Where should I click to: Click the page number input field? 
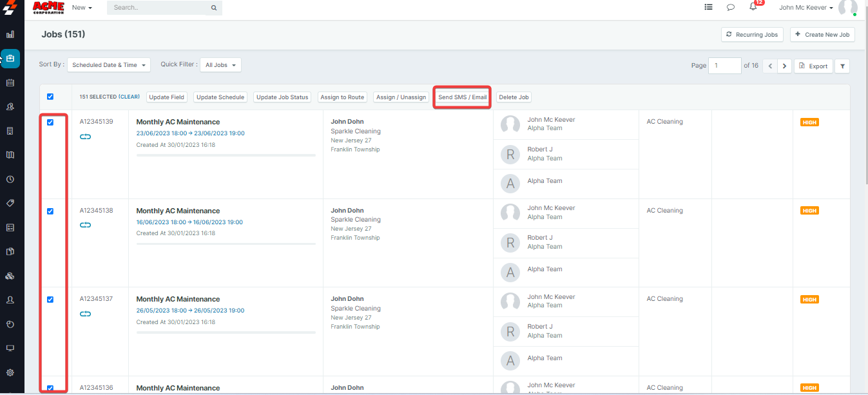pyautogui.click(x=724, y=66)
